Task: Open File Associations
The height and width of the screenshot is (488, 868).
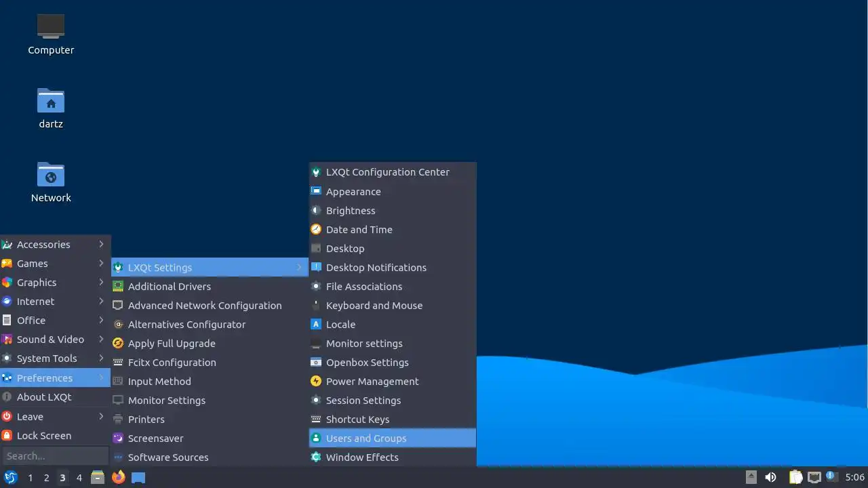Action: (393, 287)
